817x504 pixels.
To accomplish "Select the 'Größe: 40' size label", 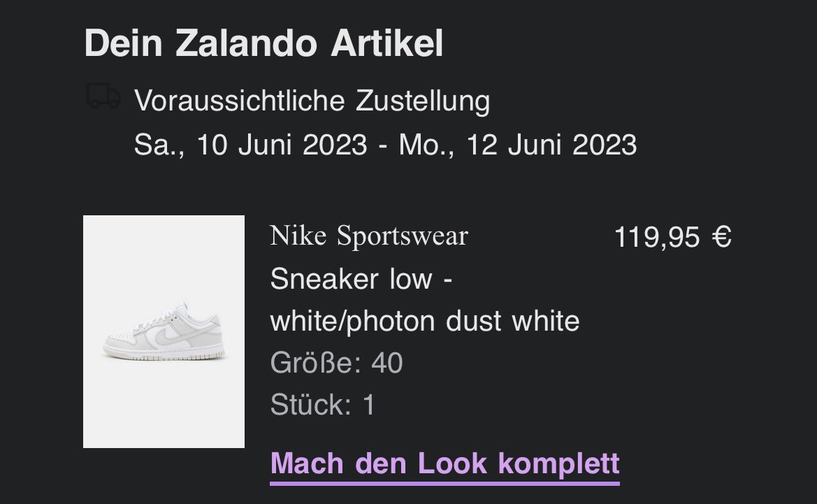I will 337,362.
